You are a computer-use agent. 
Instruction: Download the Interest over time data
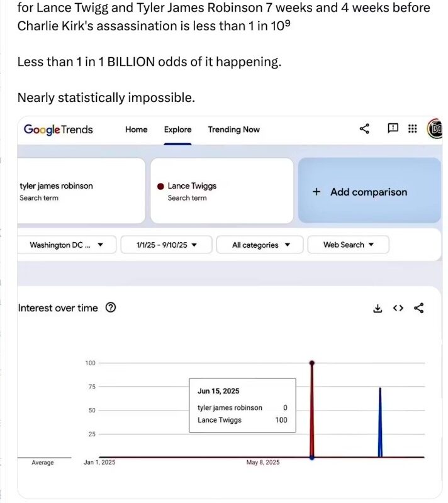378,308
